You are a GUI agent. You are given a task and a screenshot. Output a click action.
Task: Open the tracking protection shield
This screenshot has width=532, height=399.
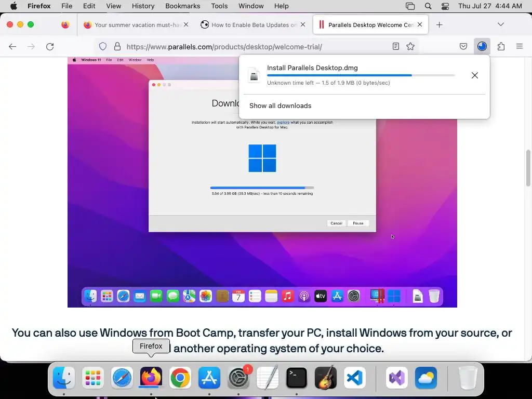point(103,46)
